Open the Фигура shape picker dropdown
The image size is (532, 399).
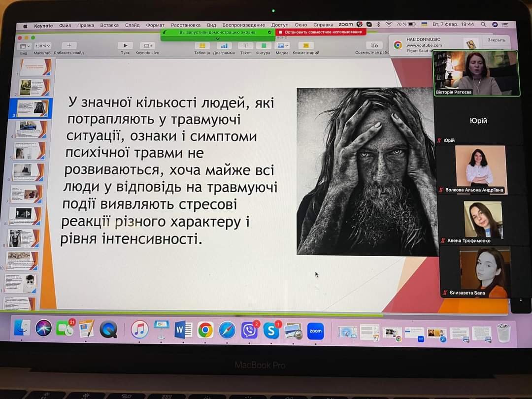[263, 46]
